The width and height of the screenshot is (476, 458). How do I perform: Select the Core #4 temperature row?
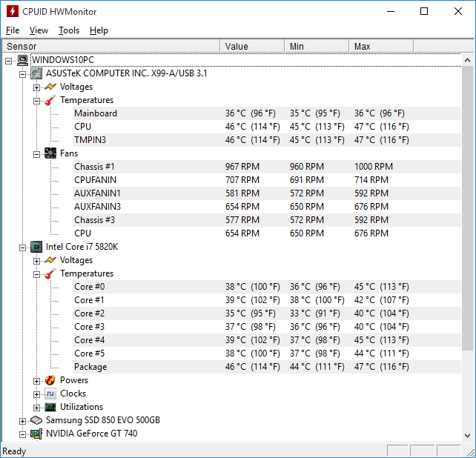tap(267, 340)
